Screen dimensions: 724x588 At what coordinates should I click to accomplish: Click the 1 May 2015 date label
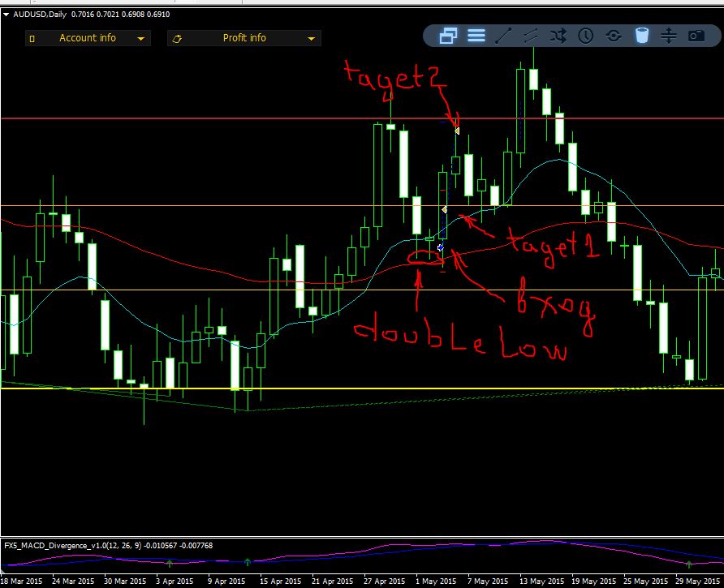coord(436,581)
